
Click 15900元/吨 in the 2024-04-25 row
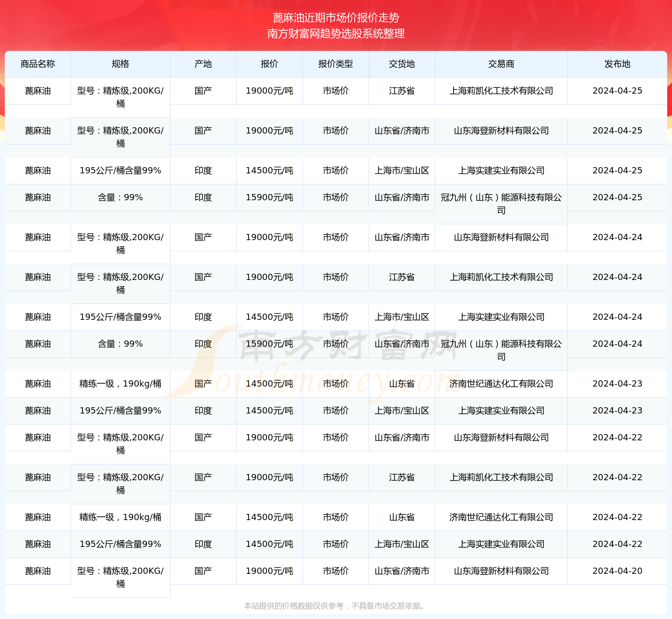click(269, 197)
